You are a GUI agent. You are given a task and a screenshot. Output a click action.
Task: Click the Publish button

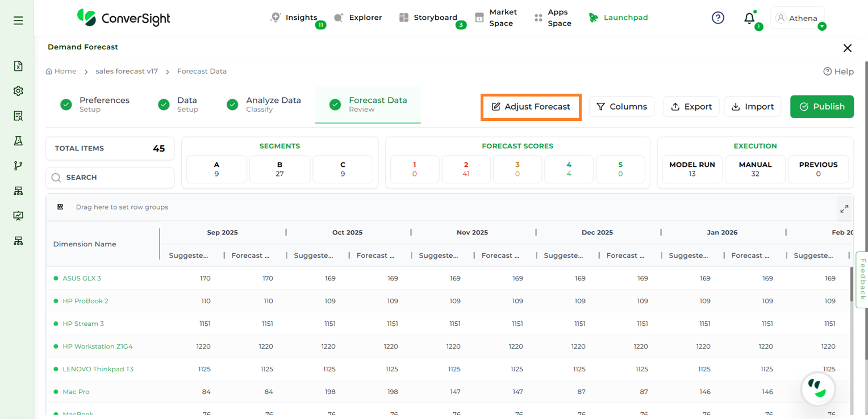821,107
